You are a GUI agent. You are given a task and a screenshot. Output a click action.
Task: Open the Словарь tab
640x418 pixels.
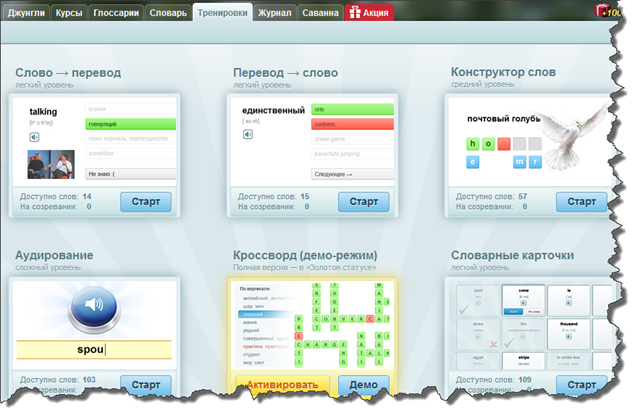(x=169, y=12)
